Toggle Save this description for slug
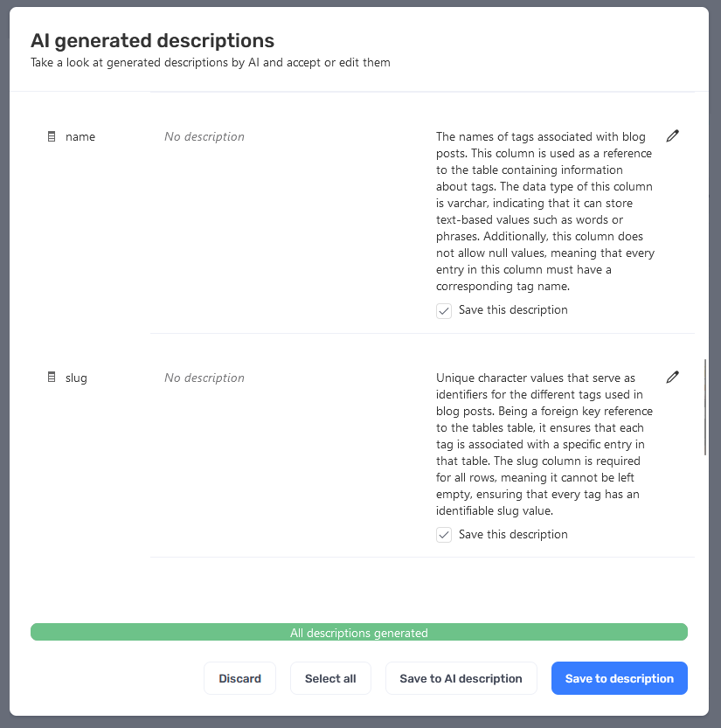The image size is (721, 728). tap(444, 535)
